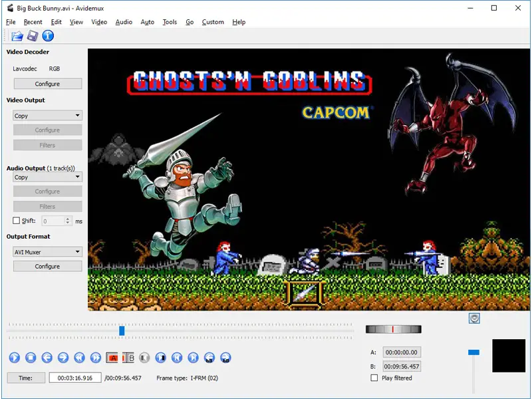Jump to previous keyframe double-arrow

pos(79,358)
